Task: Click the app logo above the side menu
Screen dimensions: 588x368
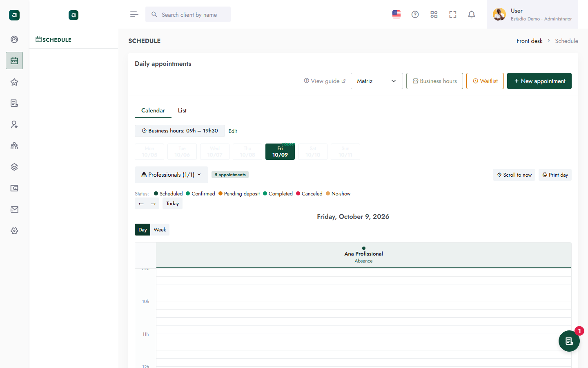Action: 73,15
